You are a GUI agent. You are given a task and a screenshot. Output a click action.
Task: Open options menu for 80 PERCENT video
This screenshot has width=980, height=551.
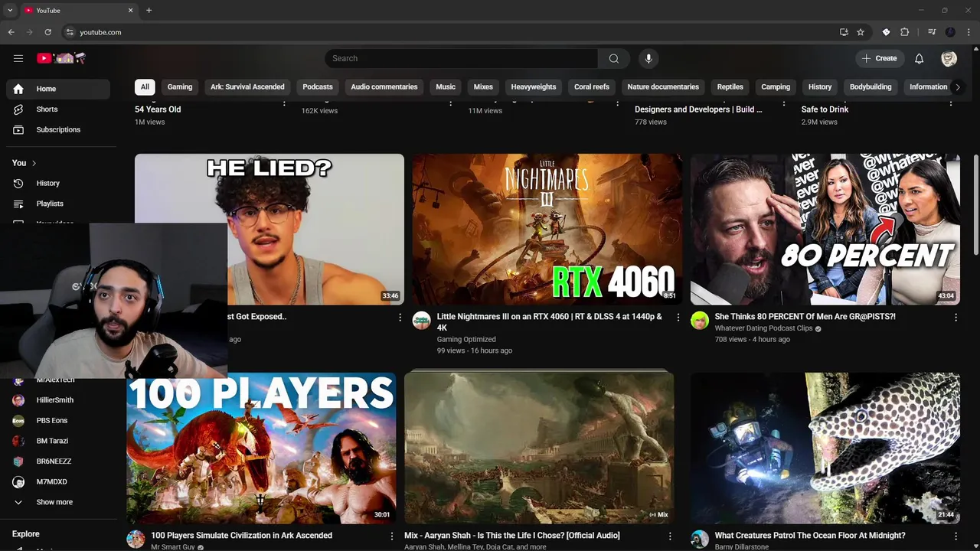[x=955, y=318]
